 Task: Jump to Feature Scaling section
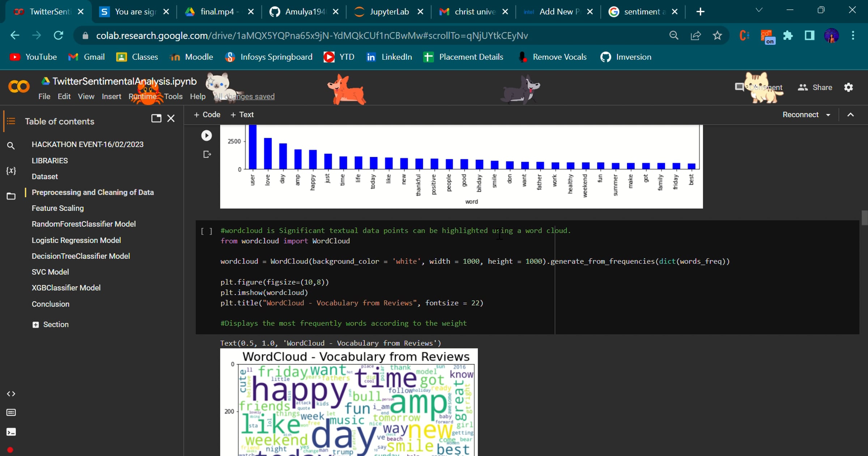[x=58, y=208]
